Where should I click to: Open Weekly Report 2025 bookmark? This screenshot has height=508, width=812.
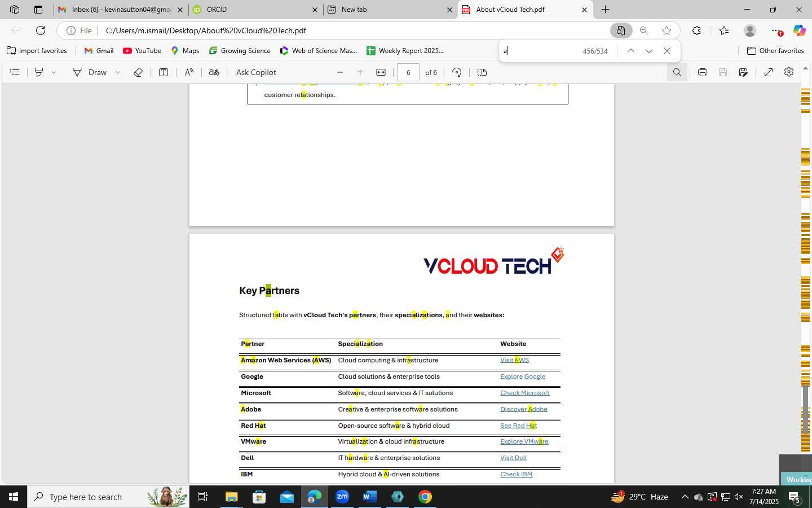pos(405,51)
